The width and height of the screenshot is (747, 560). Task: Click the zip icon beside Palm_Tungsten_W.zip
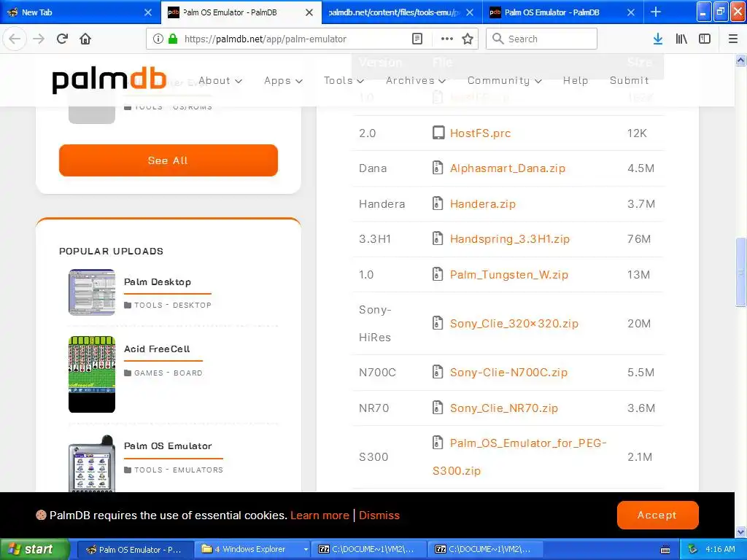pos(438,274)
